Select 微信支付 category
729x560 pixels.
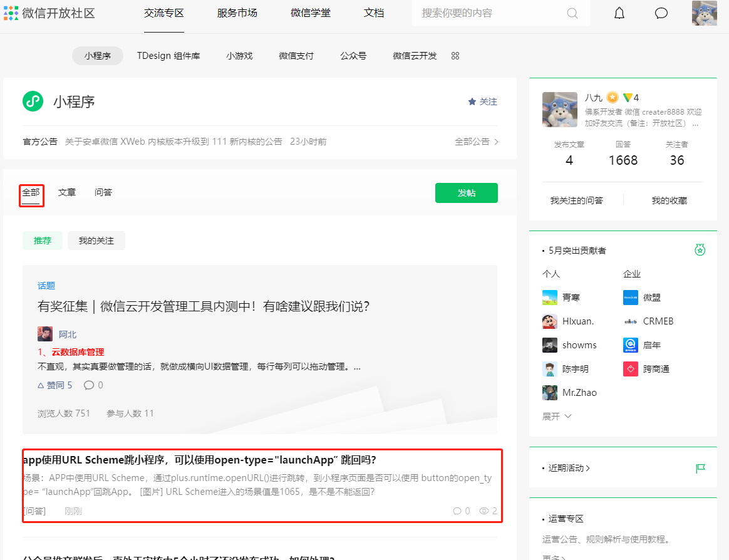point(296,56)
